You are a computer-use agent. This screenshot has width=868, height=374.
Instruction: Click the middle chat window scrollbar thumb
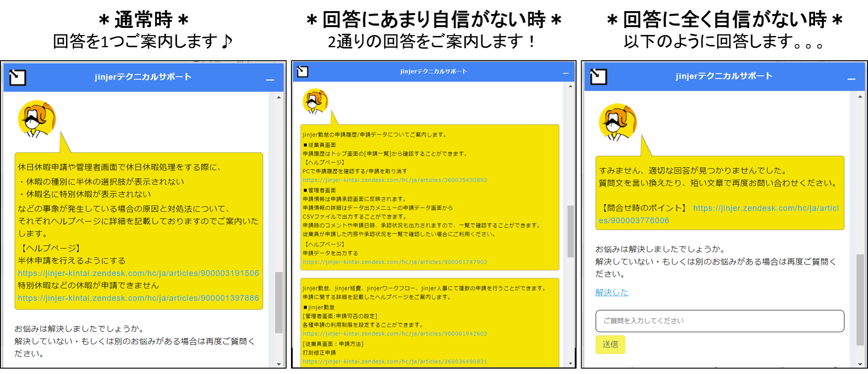tap(570, 232)
